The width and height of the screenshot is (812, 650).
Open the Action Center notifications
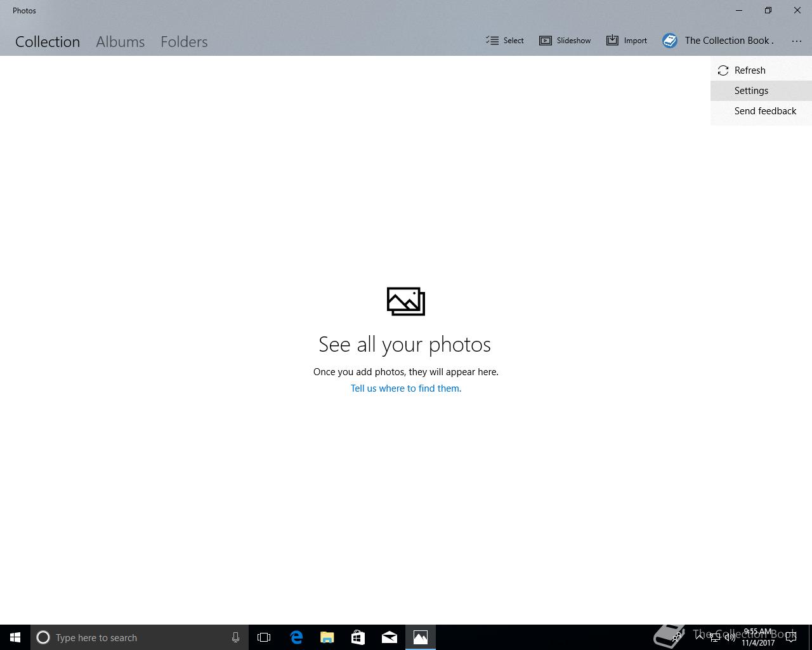[791, 637]
